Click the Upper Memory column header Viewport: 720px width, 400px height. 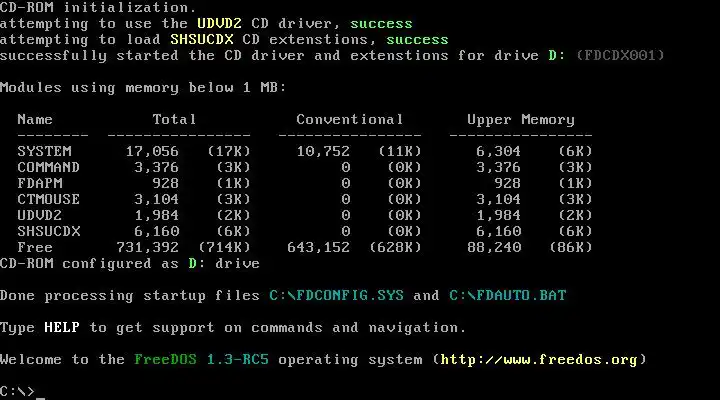[x=521, y=120]
